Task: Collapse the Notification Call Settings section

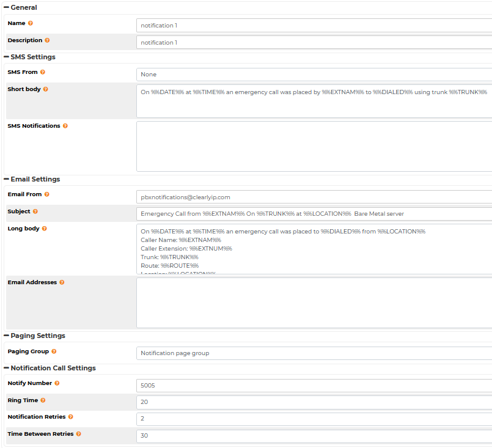Action: pyautogui.click(x=6, y=368)
